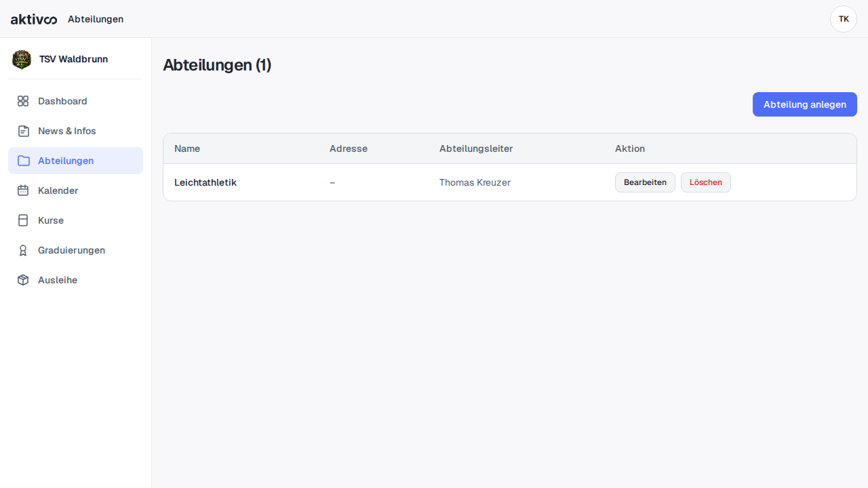Click the Abteilungen folder icon
The width and height of the screenshot is (868, 488).
[23, 161]
